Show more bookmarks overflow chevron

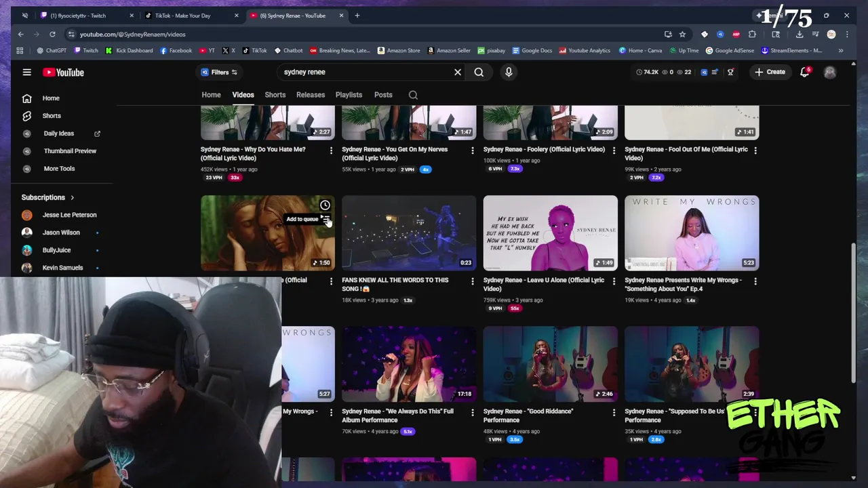pyautogui.click(x=841, y=50)
